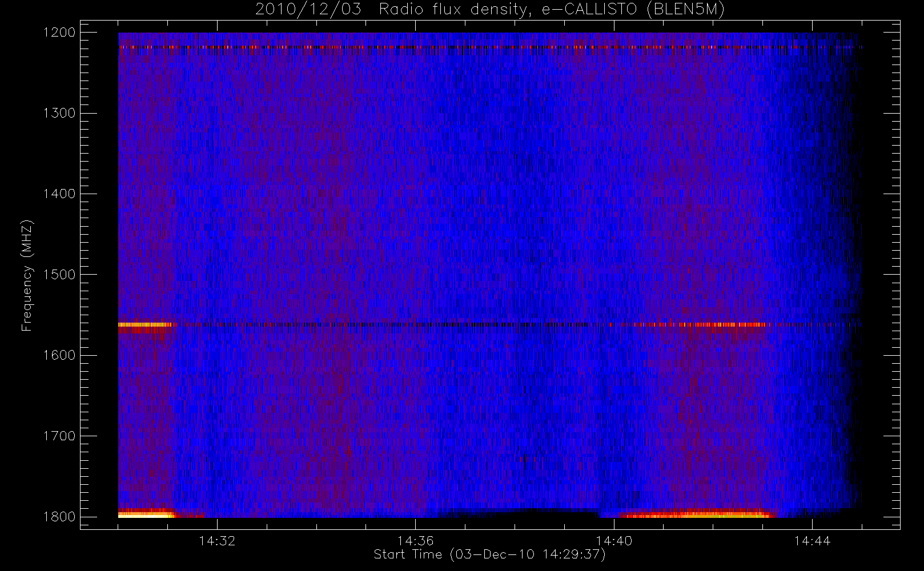Screen dimensions: 924x571
Task: Click the white-yellow band at 1800 MHz at plot start
Action: pos(146,514)
